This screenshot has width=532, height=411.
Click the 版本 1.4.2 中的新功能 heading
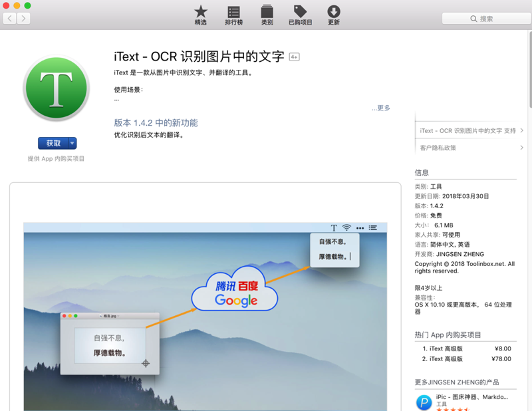[x=156, y=122]
